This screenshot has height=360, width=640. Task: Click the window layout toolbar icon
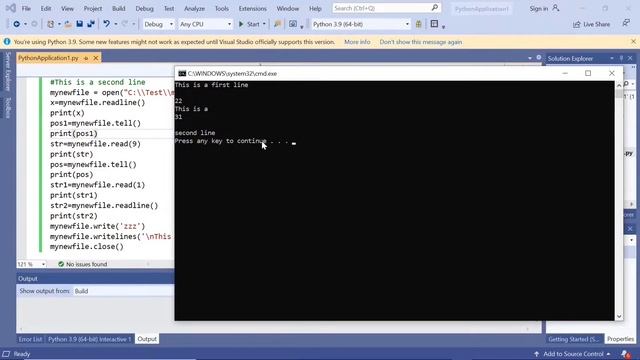[434, 24]
